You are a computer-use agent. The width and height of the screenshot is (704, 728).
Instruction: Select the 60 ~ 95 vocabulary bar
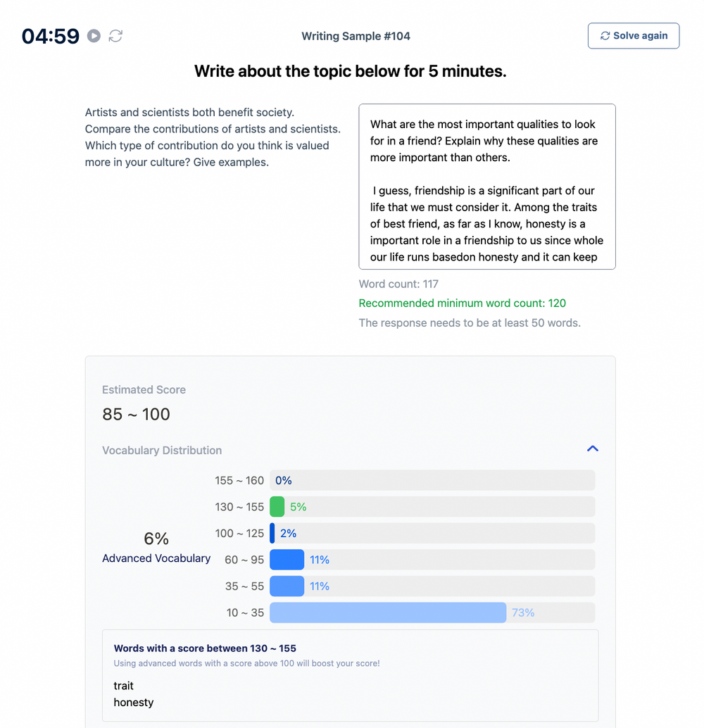pos(287,560)
